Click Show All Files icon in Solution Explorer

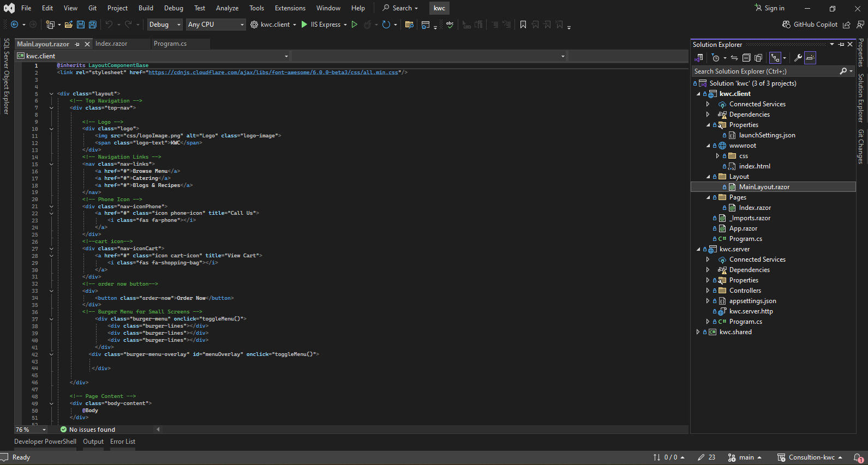tap(758, 58)
